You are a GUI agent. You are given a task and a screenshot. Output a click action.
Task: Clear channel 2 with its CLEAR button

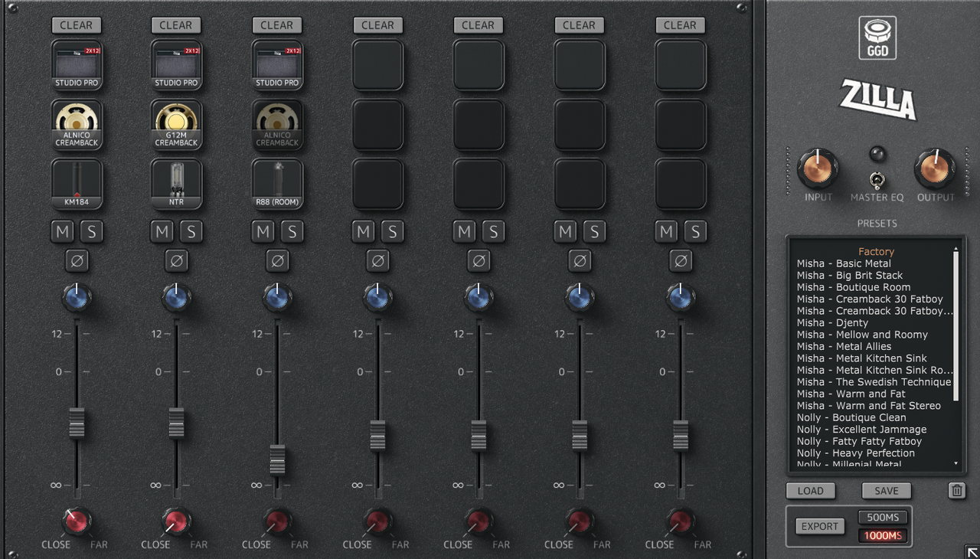177,25
